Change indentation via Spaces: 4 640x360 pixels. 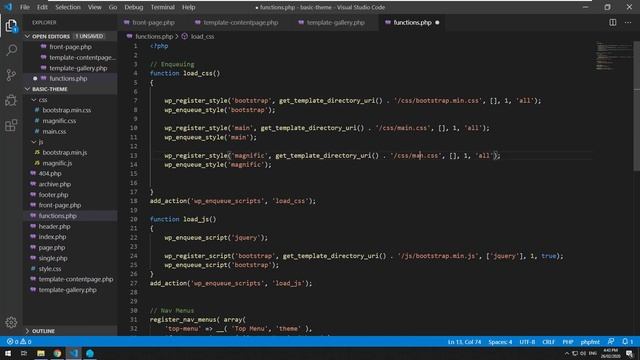pos(500,342)
